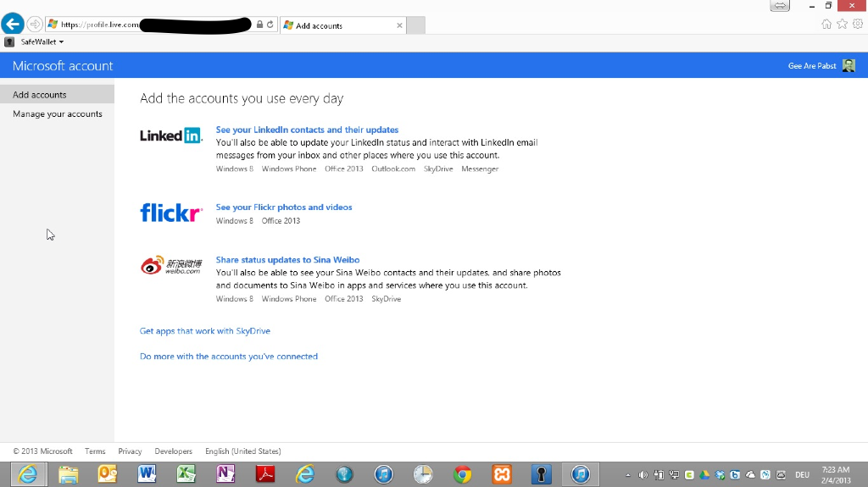This screenshot has width=868, height=487.
Task: Open Get apps that work with SkyDrive
Action: point(205,331)
